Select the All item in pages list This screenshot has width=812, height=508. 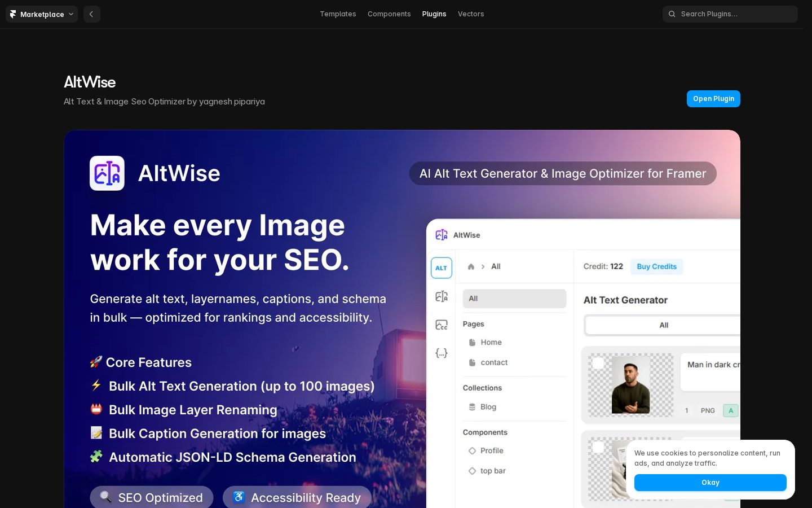514,299
